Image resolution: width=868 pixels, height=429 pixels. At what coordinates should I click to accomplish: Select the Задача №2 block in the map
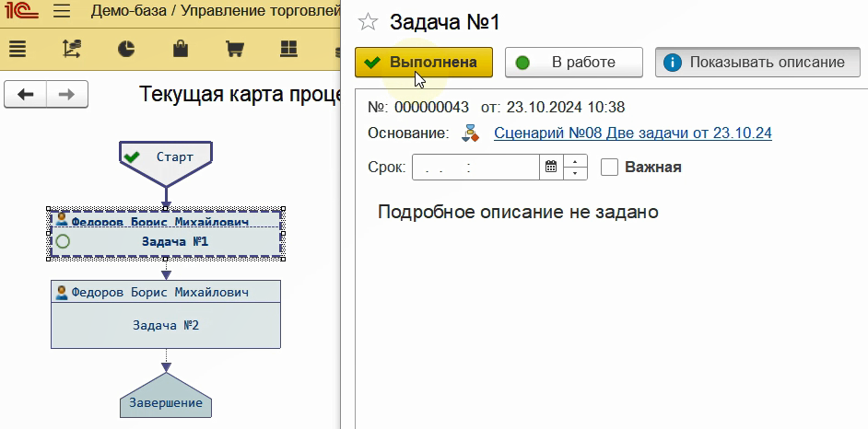point(166,314)
